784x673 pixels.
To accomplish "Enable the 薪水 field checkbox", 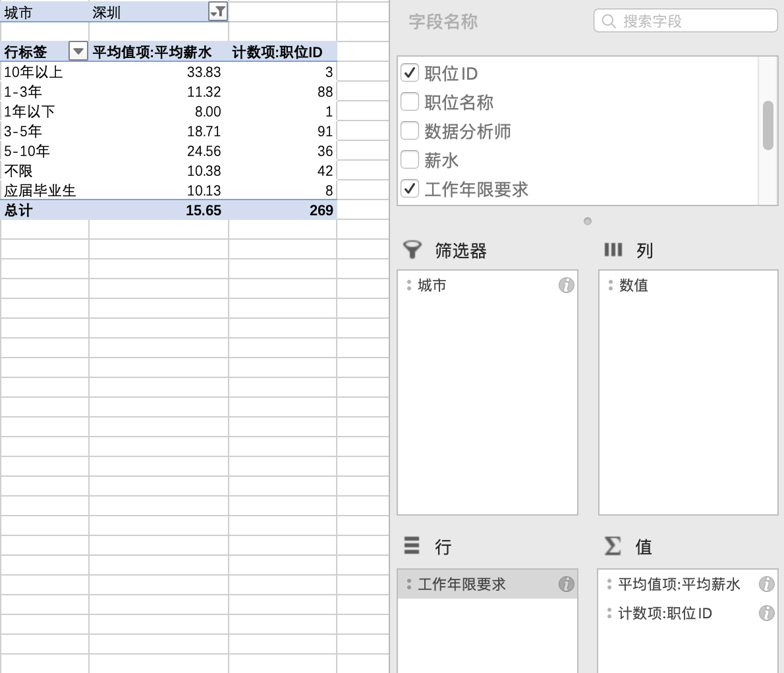I will pyautogui.click(x=410, y=160).
